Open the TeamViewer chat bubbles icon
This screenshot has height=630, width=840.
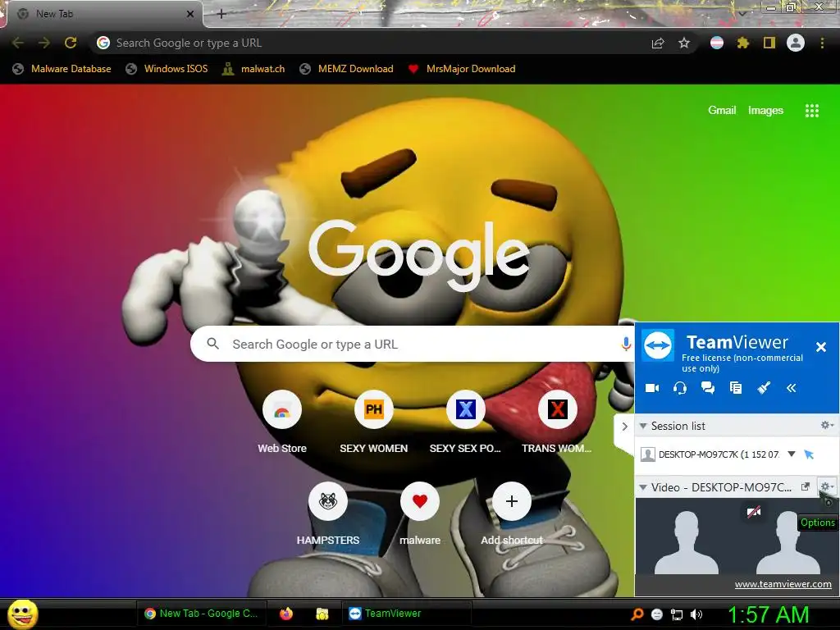(708, 388)
